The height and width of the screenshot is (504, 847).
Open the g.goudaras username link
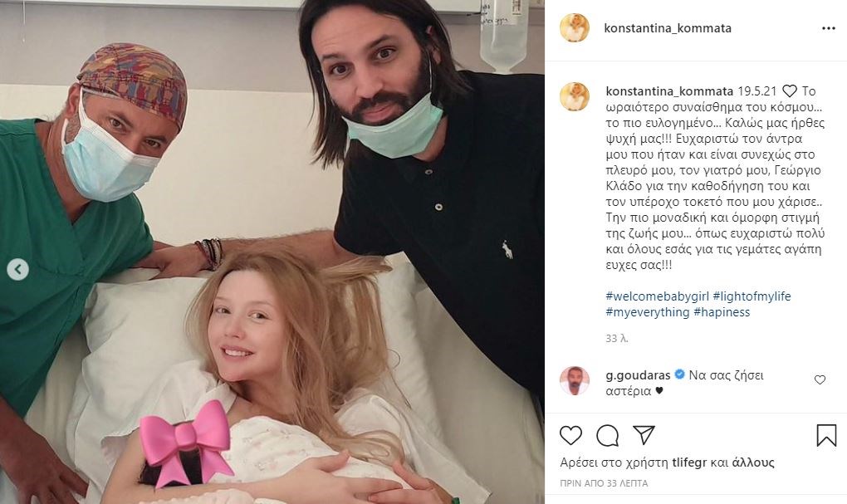pyautogui.click(x=638, y=375)
